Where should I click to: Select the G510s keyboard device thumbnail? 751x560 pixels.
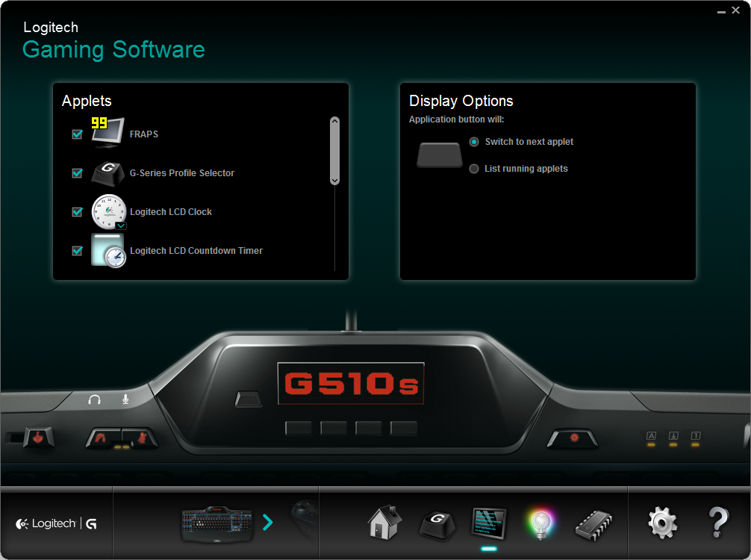tap(217, 524)
